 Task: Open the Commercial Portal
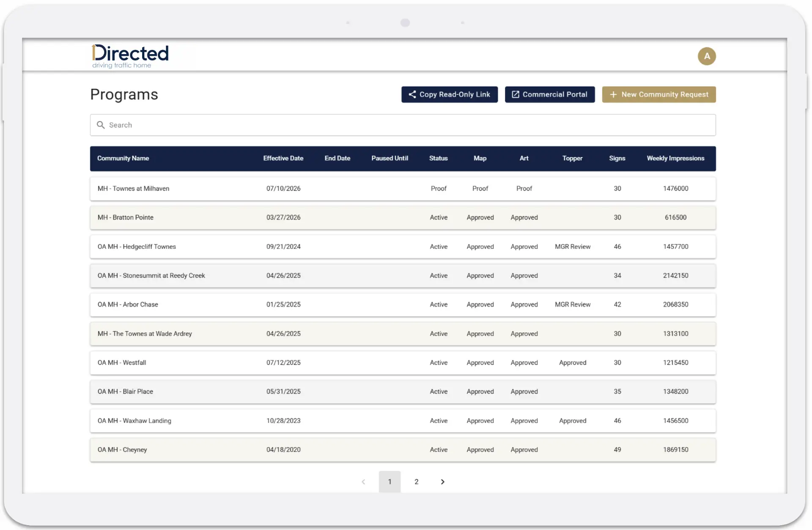[x=550, y=94]
